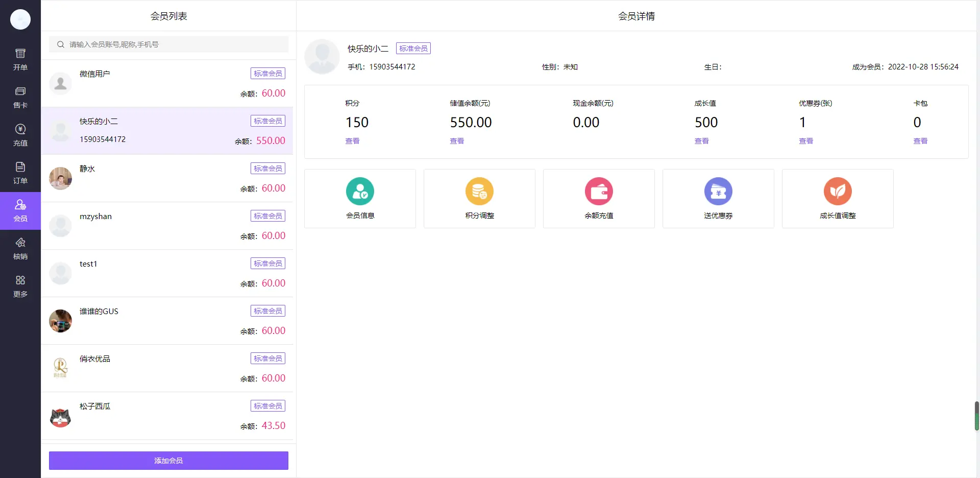Select the 会员 members tab in sidebar
Viewport: 980px width, 478px height.
pos(20,210)
